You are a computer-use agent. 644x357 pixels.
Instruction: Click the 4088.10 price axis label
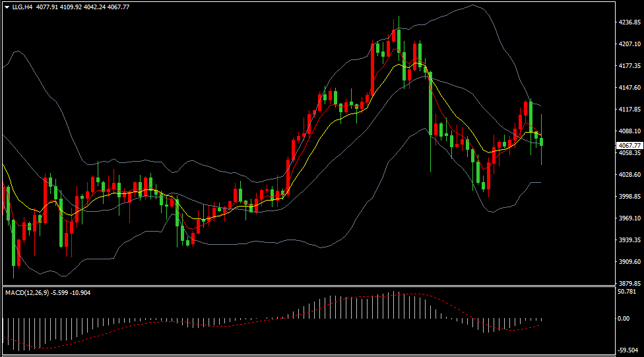tap(629, 131)
